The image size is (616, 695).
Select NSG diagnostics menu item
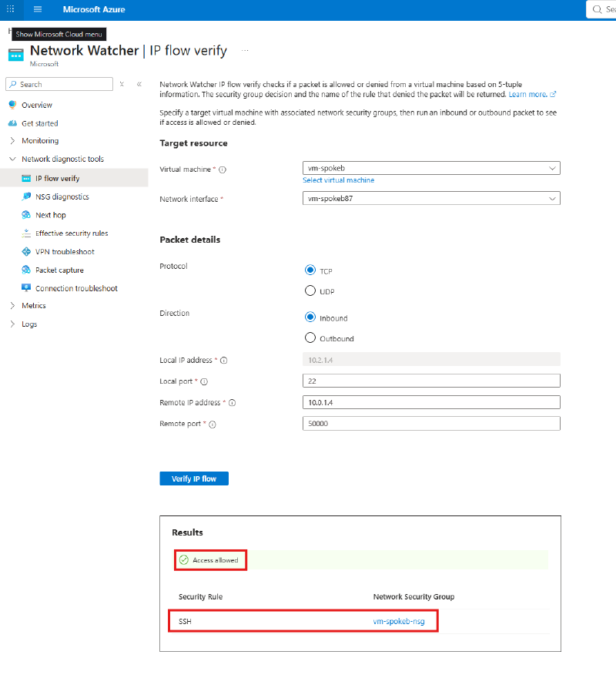pos(62,196)
